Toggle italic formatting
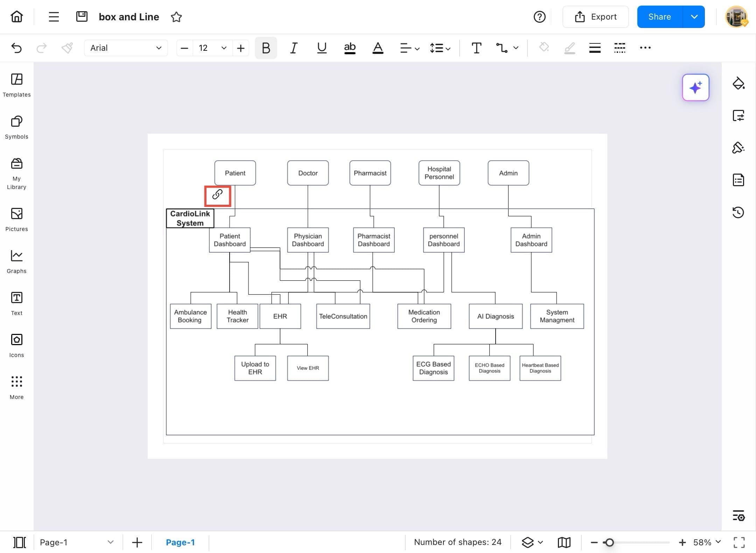756x553 pixels. (x=293, y=48)
